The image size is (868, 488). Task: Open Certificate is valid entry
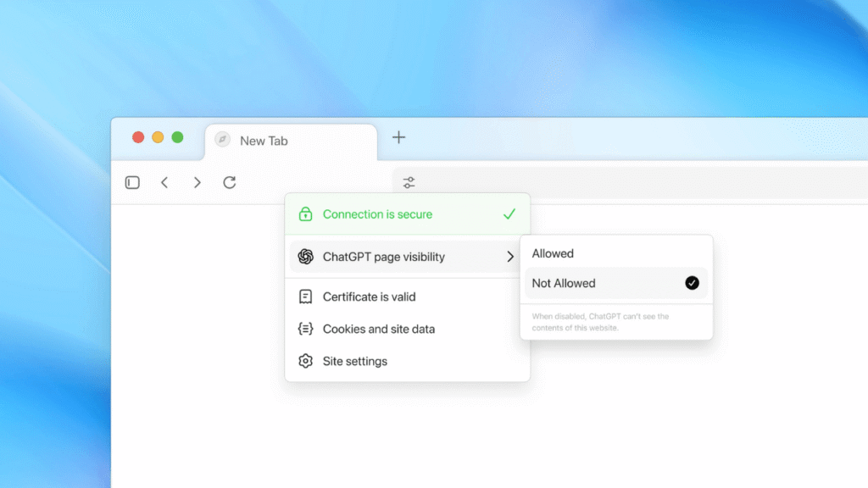coord(369,297)
